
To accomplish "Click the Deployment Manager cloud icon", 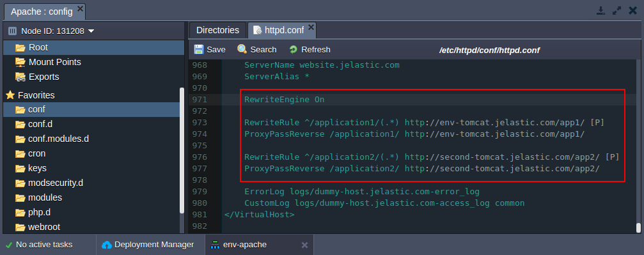I will [107, 245].
